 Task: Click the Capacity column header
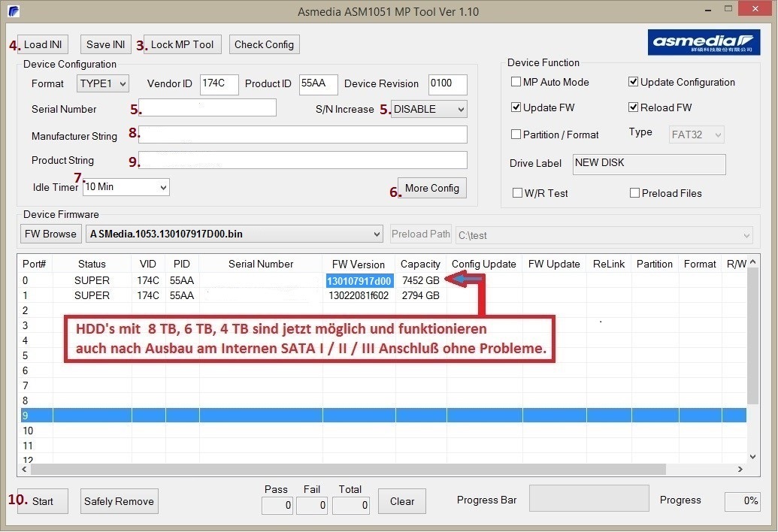coord(420,264)
